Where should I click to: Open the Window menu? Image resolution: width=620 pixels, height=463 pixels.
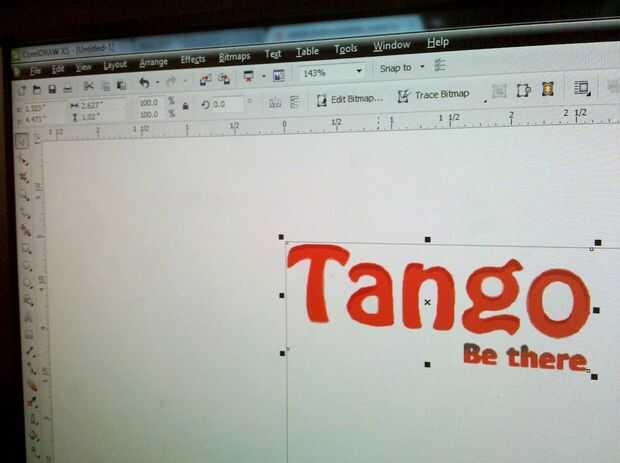[391, 45]
